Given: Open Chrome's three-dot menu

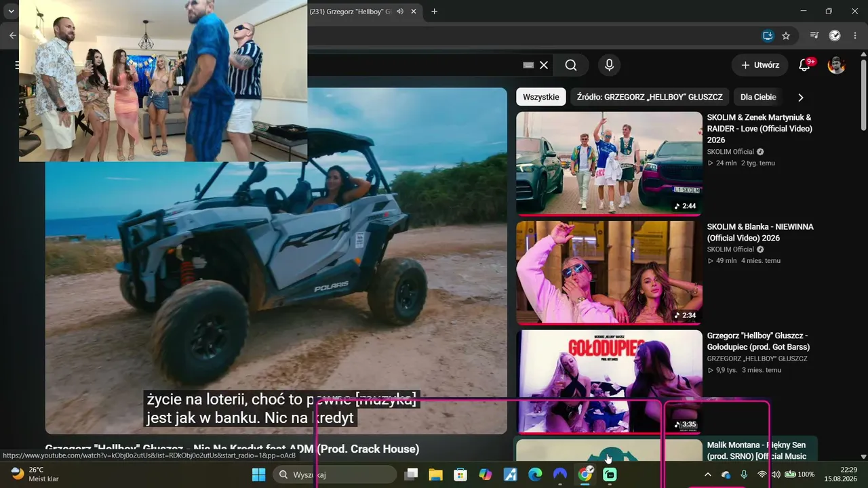Looking at the screenshot, I should [x=855, y=35].
